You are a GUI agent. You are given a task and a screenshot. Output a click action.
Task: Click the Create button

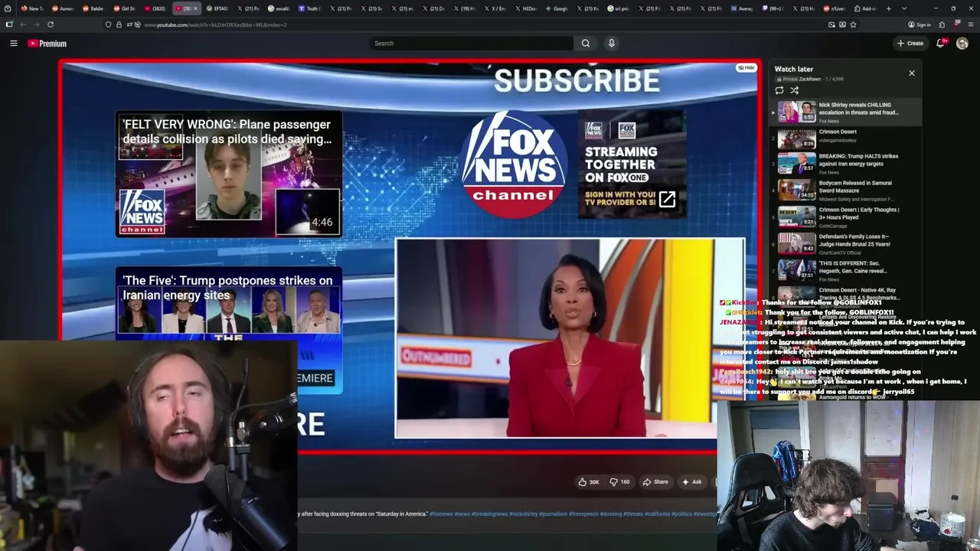click(x=910, y=44)
